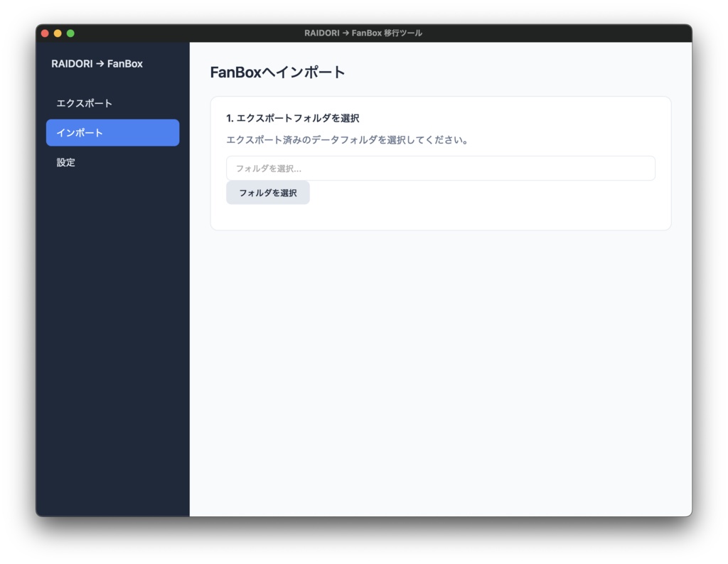This screenshot has height=564, width=728.
Task: Click the red close window button
Action: coord(44,33)
